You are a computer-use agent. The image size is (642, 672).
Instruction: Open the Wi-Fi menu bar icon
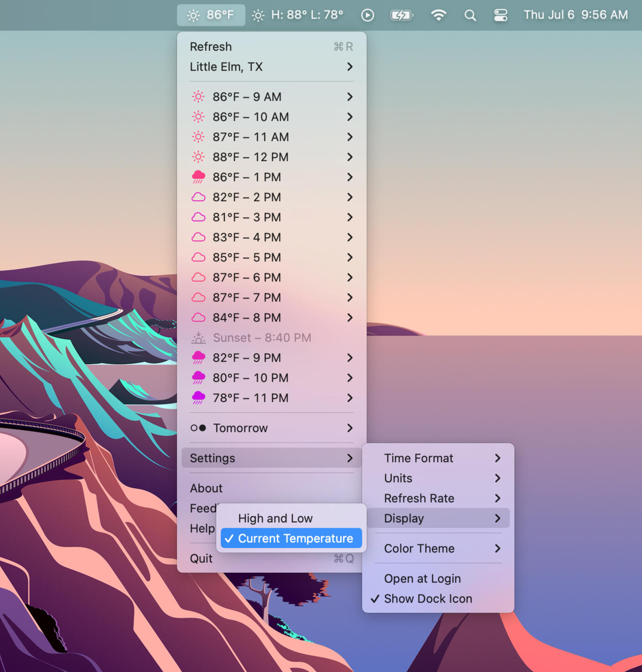click(438, 16)
